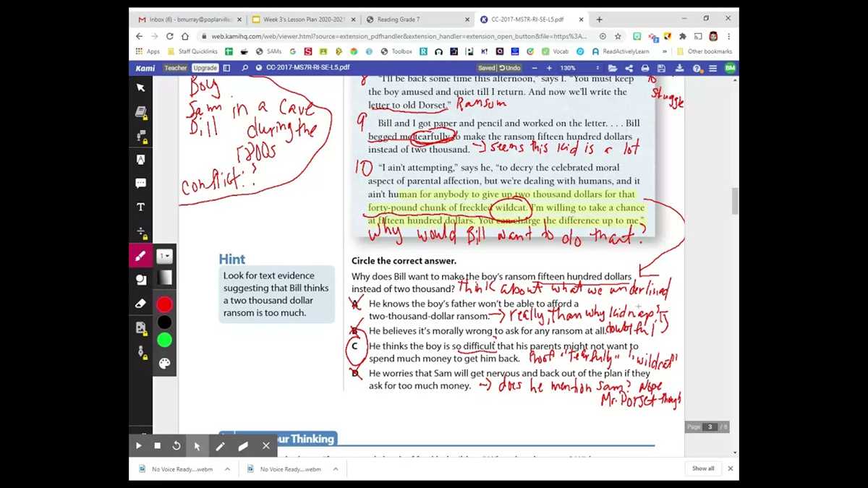Open the locked Equation tool
This screenshot has width=868, height=488.
point(140,231)
